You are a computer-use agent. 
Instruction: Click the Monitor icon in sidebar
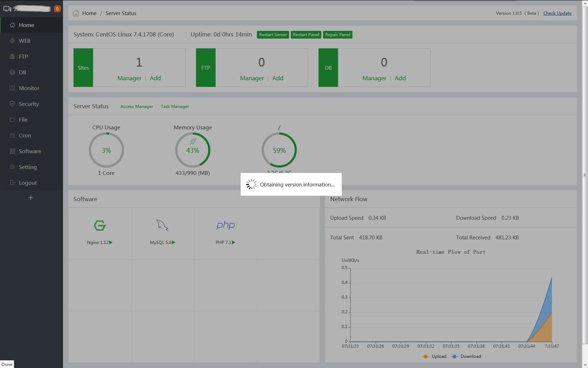point(12,88)
